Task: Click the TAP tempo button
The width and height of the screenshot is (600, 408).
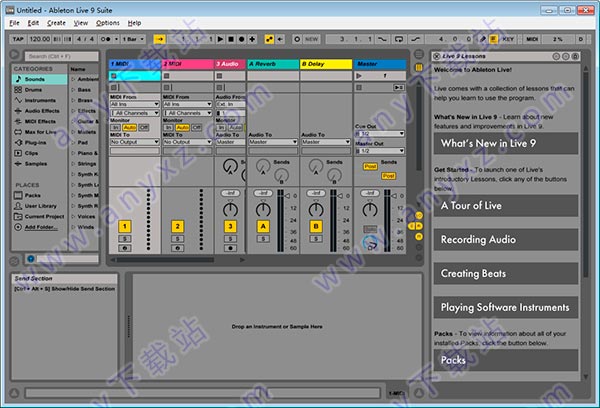Action: pos(18,39)
